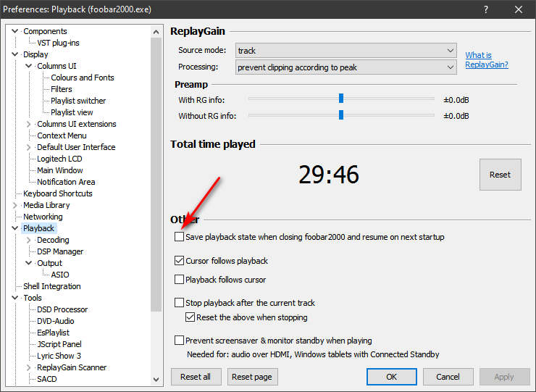Viewport: 536px width, 392px height.
Task: Open JScript Panel page
Action: [x=59, y=344]
